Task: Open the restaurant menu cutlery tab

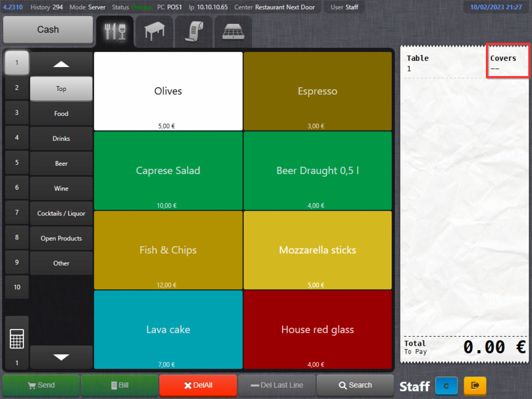Action: click(x=115, y=32)
